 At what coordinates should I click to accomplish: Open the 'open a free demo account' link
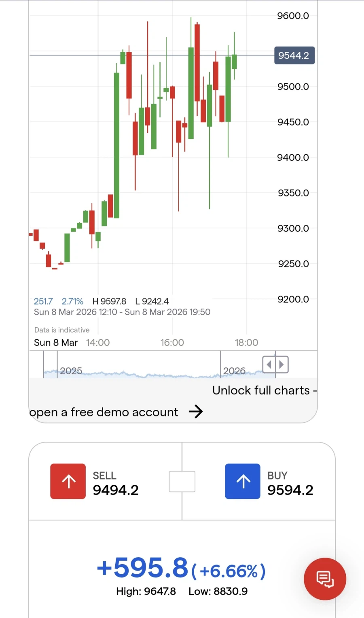tap(104, 412)
